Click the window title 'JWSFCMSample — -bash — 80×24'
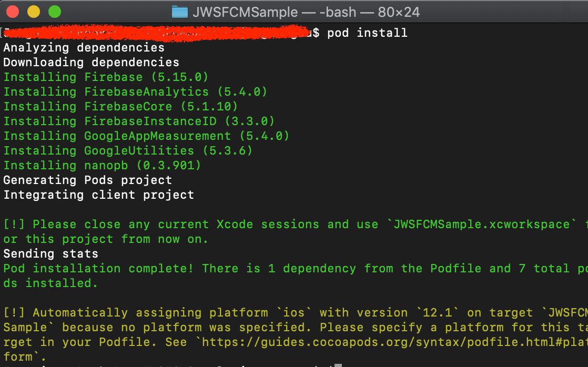 (306, 13)
